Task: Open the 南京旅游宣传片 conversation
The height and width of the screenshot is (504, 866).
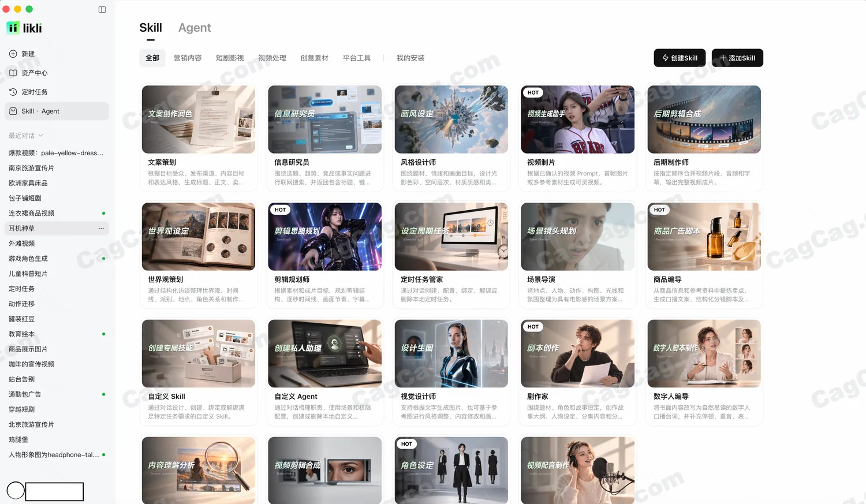Action: click(57, 168)
